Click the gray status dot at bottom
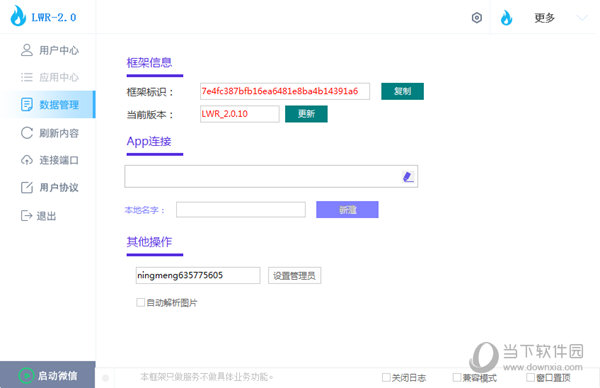This screenshot has height=388, width=600. coord(106,378)
